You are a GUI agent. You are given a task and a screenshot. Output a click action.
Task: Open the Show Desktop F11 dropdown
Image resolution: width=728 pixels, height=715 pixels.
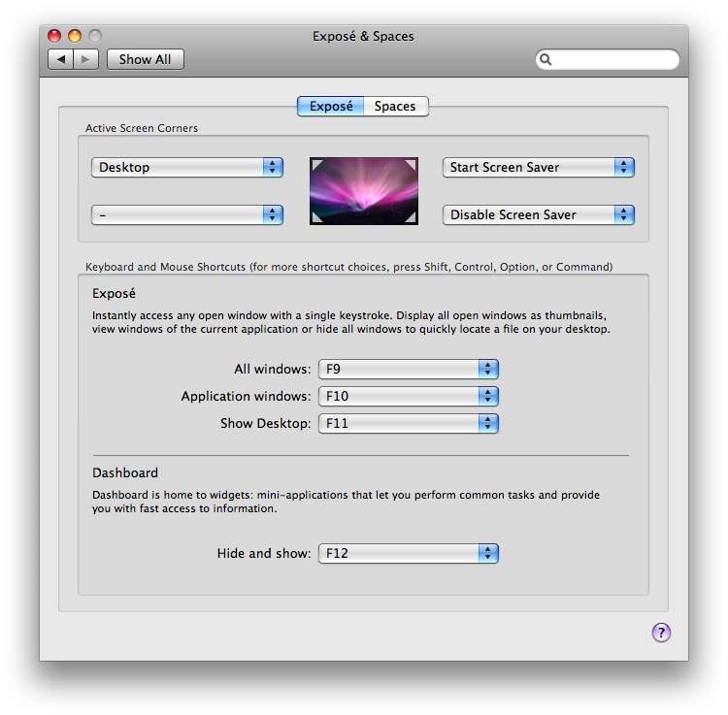409,423
